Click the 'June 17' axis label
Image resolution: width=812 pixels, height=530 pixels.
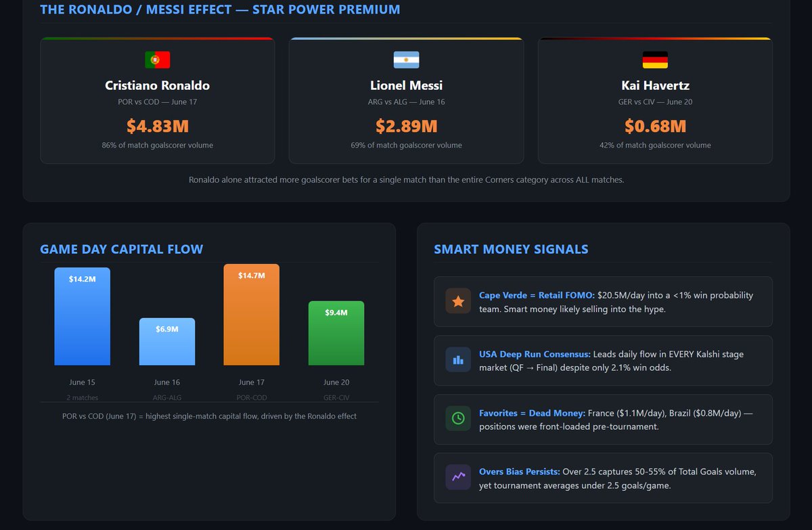(x=251, y=382)
